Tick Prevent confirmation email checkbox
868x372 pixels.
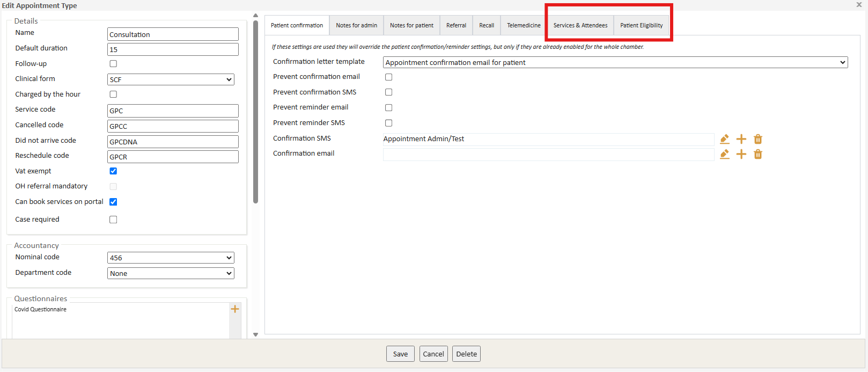pyautogui.click(x=388, y=77)
